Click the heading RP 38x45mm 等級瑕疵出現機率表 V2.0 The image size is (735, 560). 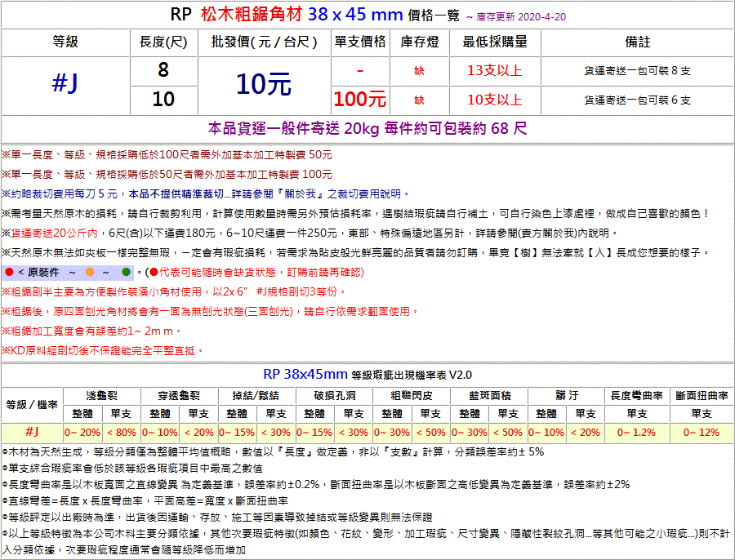[x=367, y=375]
